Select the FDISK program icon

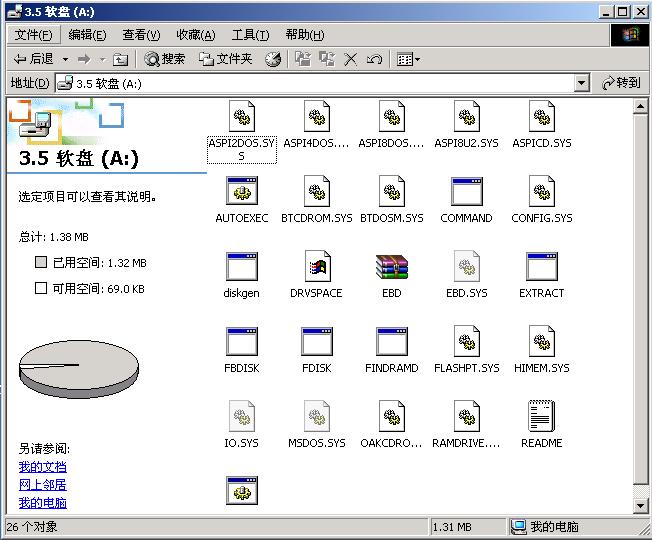pos(316,341)
